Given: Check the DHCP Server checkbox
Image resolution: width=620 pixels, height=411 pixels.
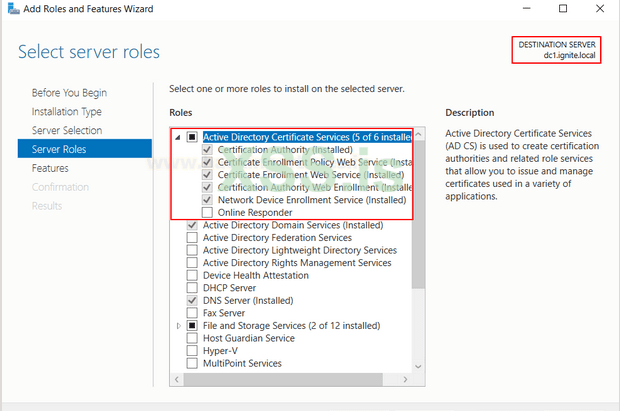Looking at the screenshot, I should (192, 288).
